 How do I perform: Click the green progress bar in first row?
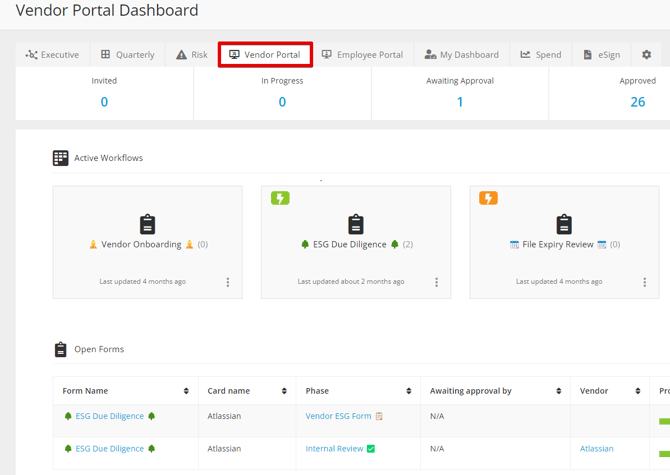(664, 421)
